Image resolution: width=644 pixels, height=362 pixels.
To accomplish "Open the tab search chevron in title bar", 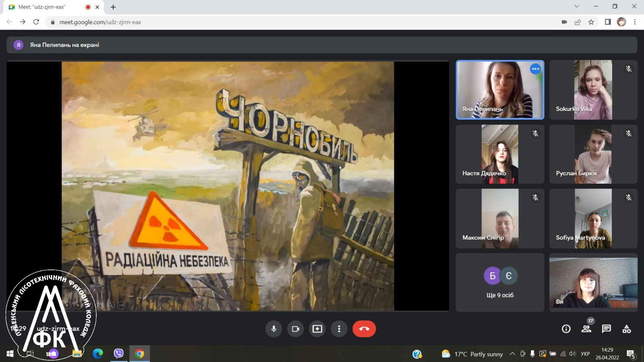I will (576, 6).
